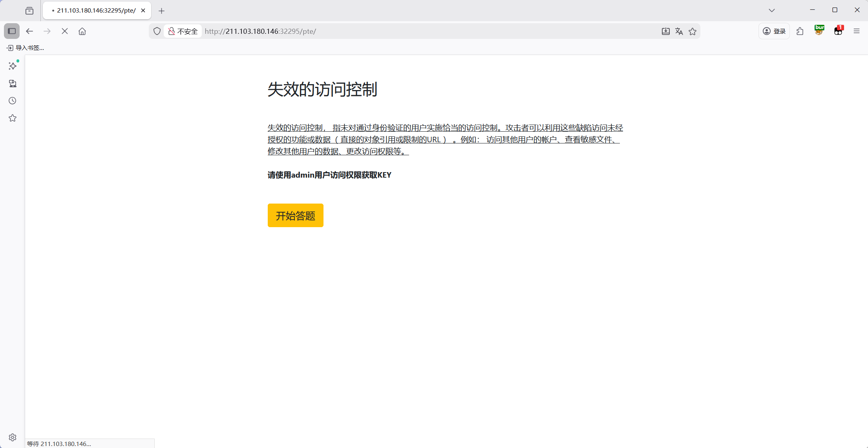Click the tracking protection shield icon
The image size is (868, 448).
point(157,31)
